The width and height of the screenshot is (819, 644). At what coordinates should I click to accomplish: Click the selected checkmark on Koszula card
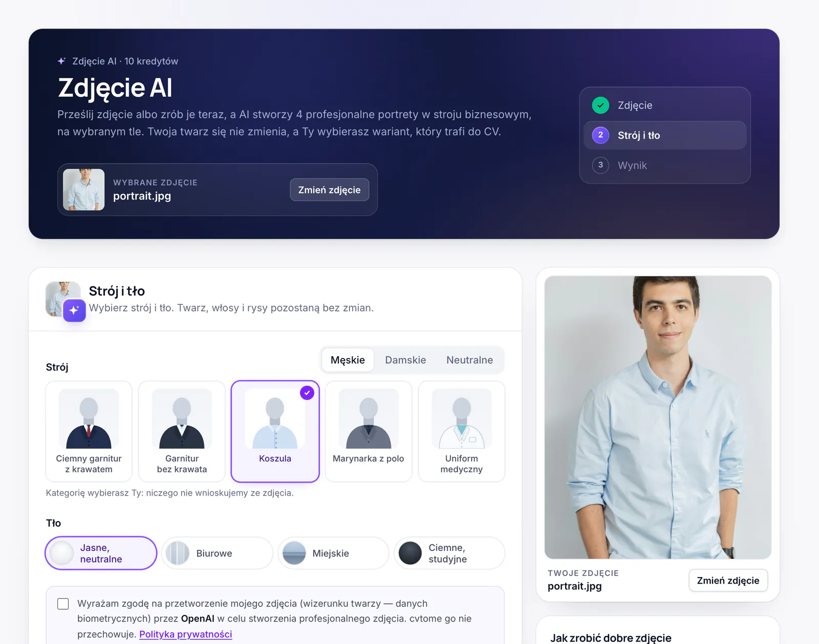point(307,393)
